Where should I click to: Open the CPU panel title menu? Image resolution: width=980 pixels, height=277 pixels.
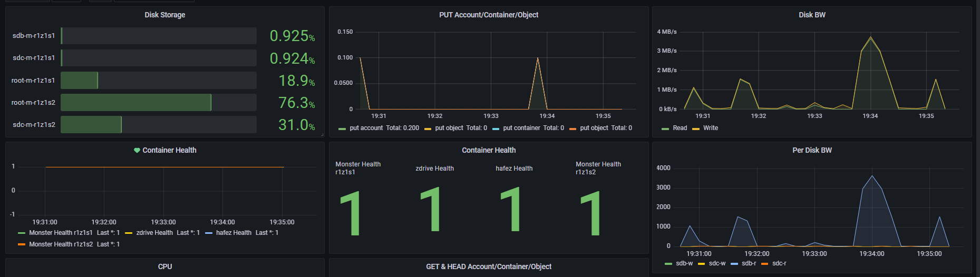[x=165, y=266]
